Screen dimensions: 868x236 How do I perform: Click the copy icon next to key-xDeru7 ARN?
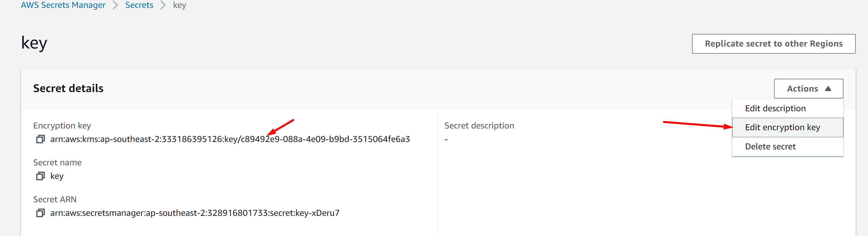(41, 213)
